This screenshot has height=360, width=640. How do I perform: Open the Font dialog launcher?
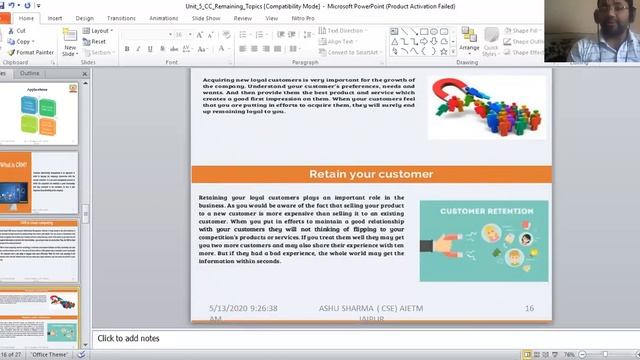[x=230, y=62]
